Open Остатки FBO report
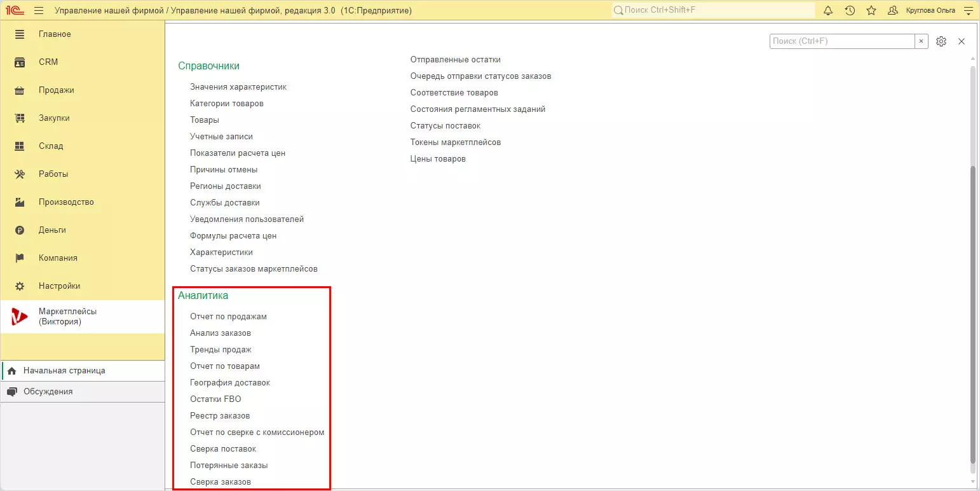Screen dimensions: 980x491 pos(215,399)
